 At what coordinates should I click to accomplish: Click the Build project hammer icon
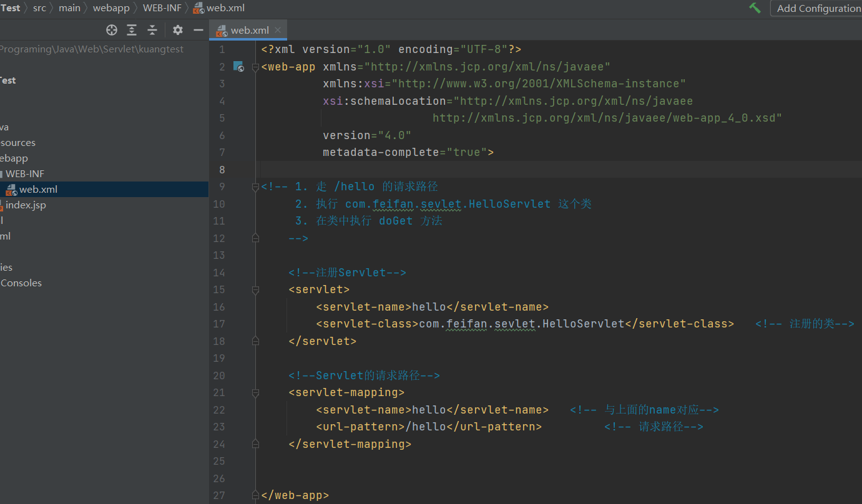coord(755,8)
